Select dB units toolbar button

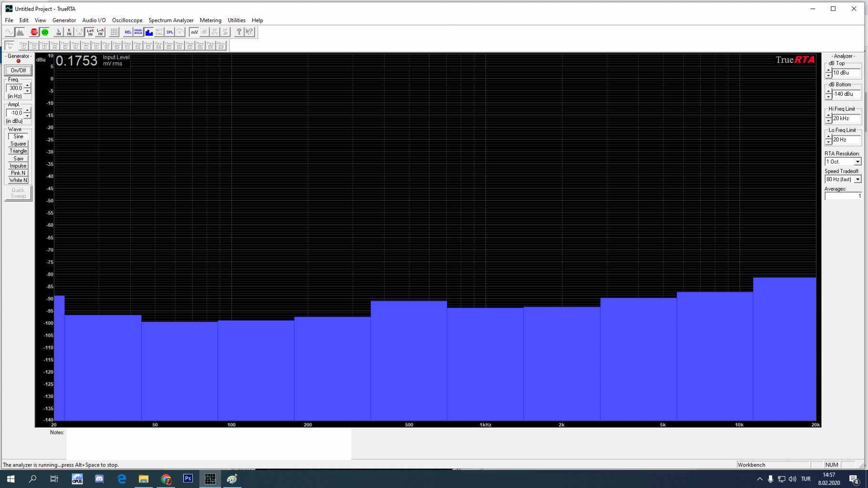point(204,32)
